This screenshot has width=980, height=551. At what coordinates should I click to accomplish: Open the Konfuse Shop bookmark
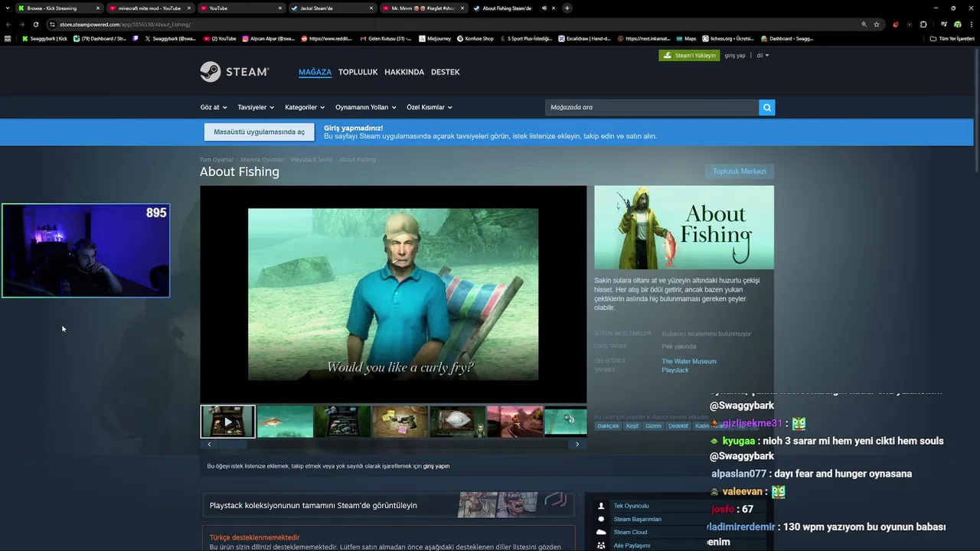[x=475, y=38]
